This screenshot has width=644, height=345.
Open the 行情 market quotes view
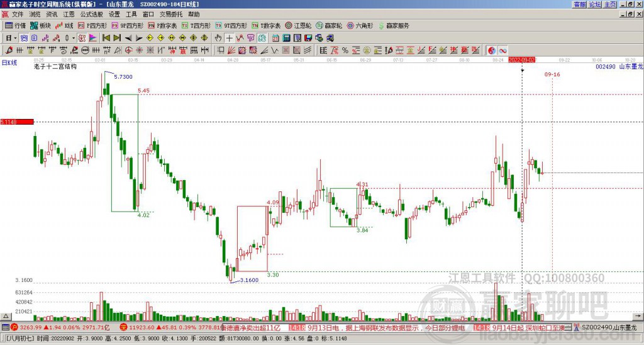pos(15,25)
